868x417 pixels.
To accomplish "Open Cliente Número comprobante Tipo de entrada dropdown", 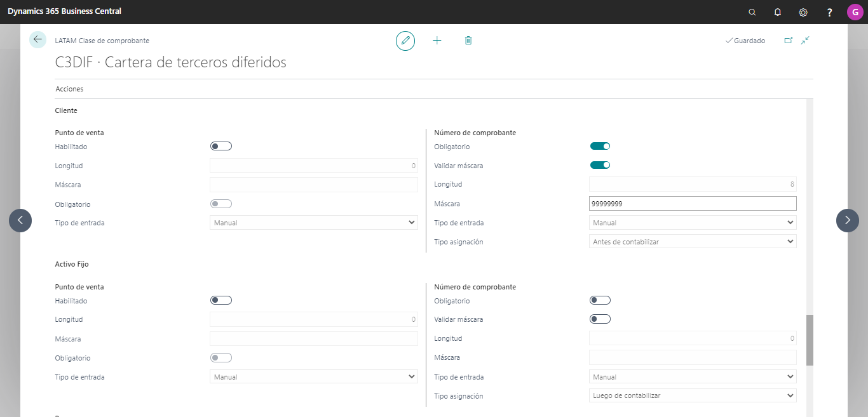I will point(693,223).
